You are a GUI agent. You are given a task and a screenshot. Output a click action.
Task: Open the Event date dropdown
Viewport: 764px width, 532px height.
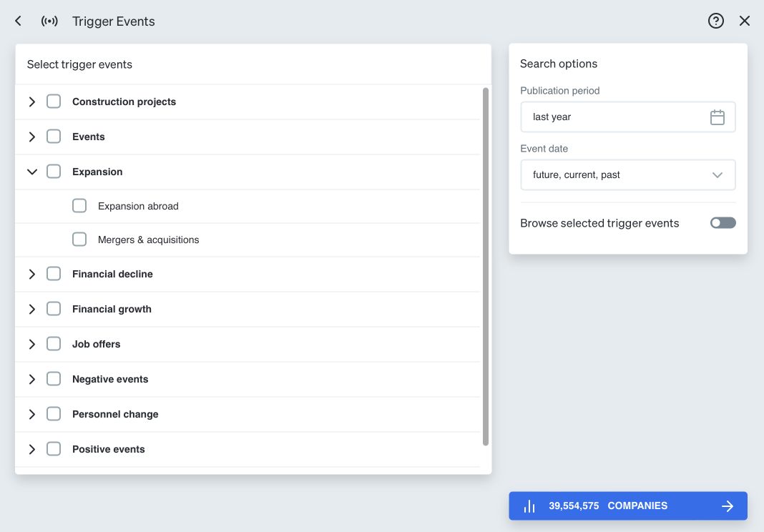pyautogui.click(x=627, y=175)
